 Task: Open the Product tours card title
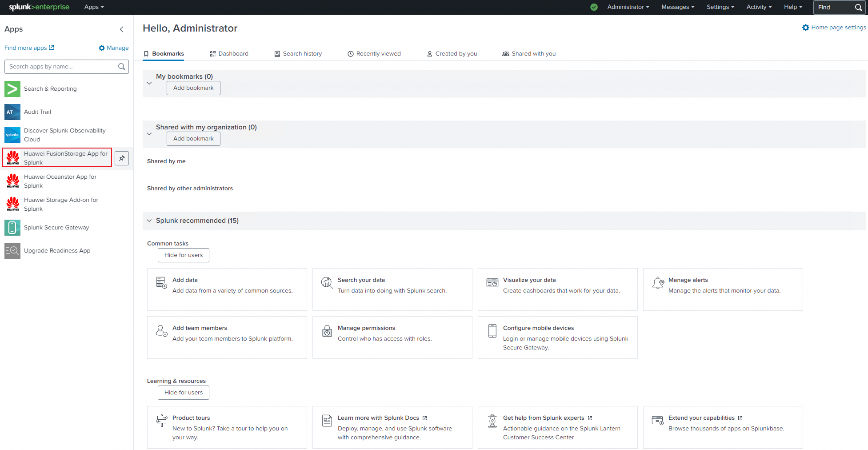pos(191,418)
